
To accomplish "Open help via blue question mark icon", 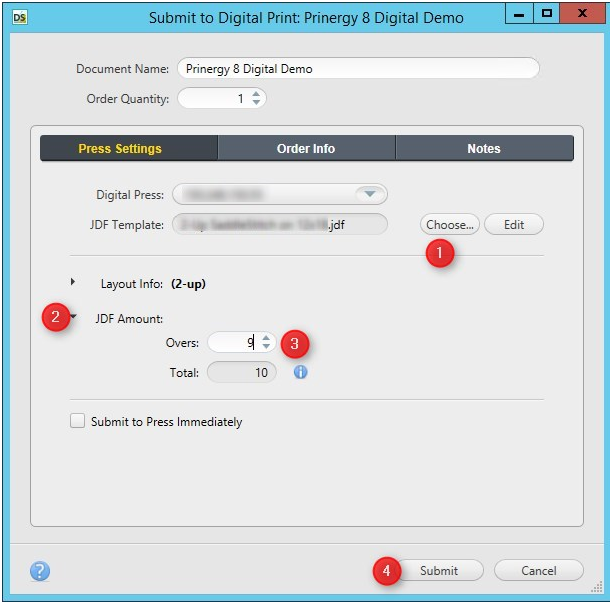I will pos(40,571).
